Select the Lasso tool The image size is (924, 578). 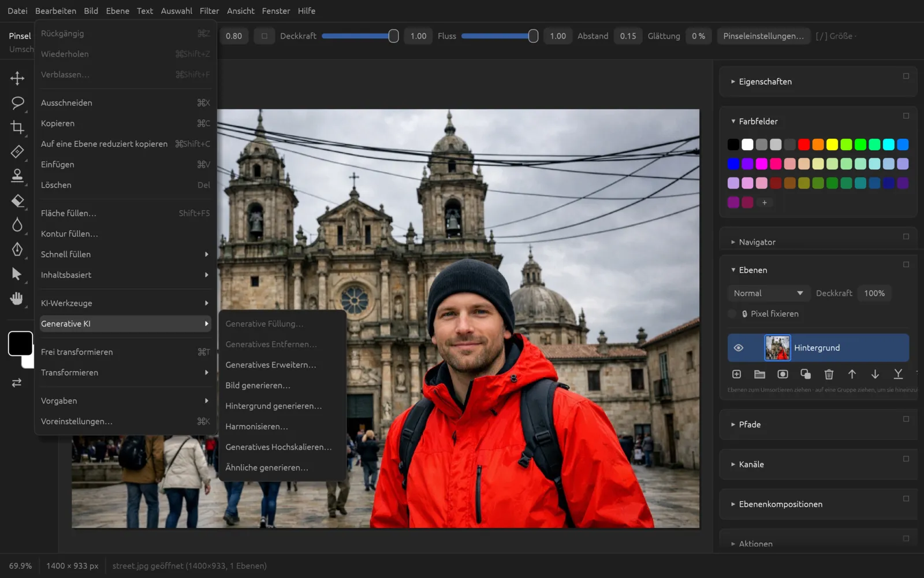17,103
